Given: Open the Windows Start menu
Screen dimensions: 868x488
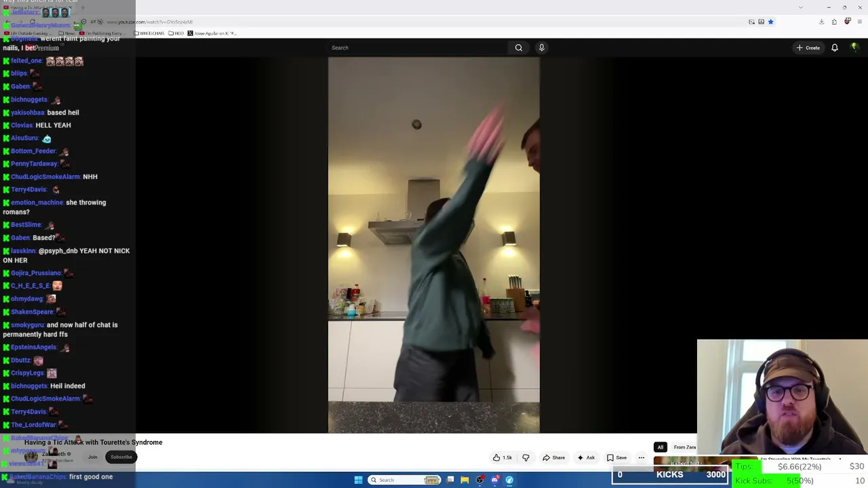Looking at the screenshot, I should click(x=358, y=480).
